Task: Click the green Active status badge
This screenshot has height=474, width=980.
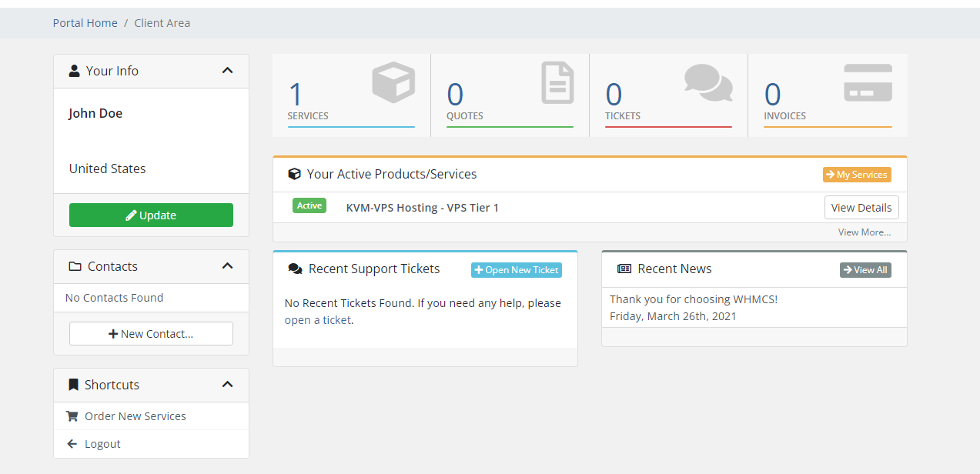Action: tap(309, 205)
